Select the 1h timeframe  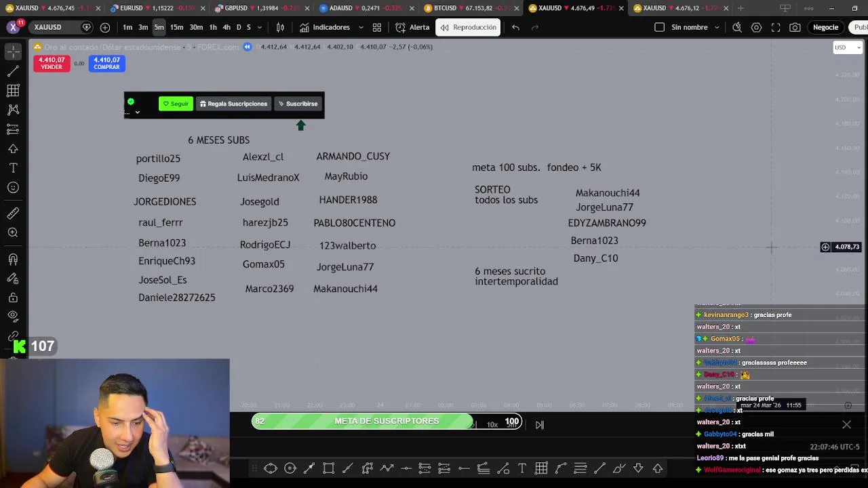pos(213,27)
